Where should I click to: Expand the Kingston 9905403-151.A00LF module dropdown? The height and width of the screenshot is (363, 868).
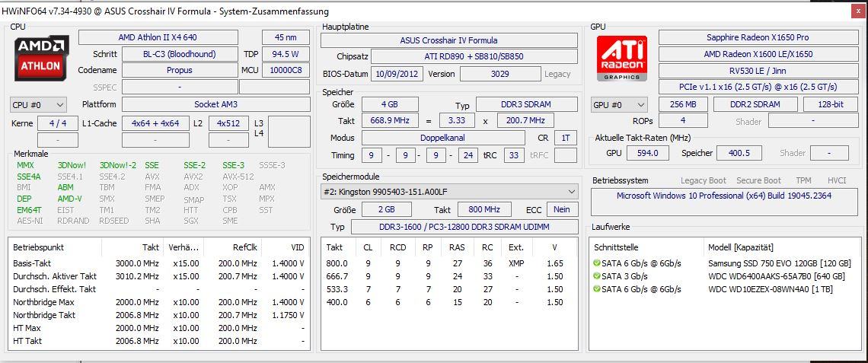click(449, 192)
